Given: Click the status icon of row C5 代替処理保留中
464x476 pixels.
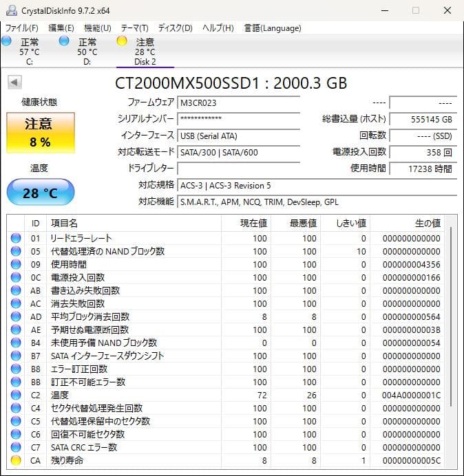Looking at the screenshot, I should point(16,421).
